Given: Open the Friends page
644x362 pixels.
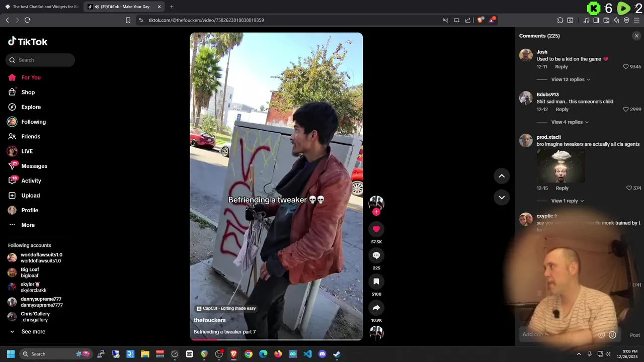Looking at the screenshot, I should (31, 136).
